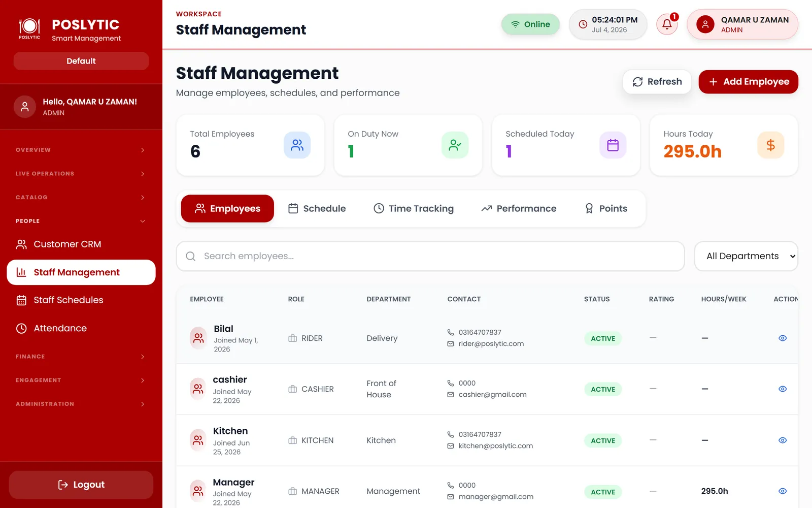Screen dimensions: 812x508
Task: Select the Employees tab
Action: 227,209
